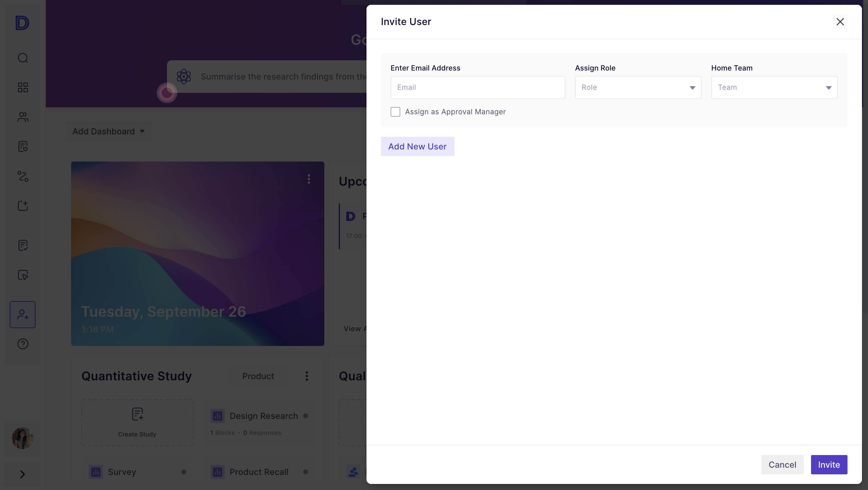
Task: Click the create new study sidebar icon
Action: point(22,206)
